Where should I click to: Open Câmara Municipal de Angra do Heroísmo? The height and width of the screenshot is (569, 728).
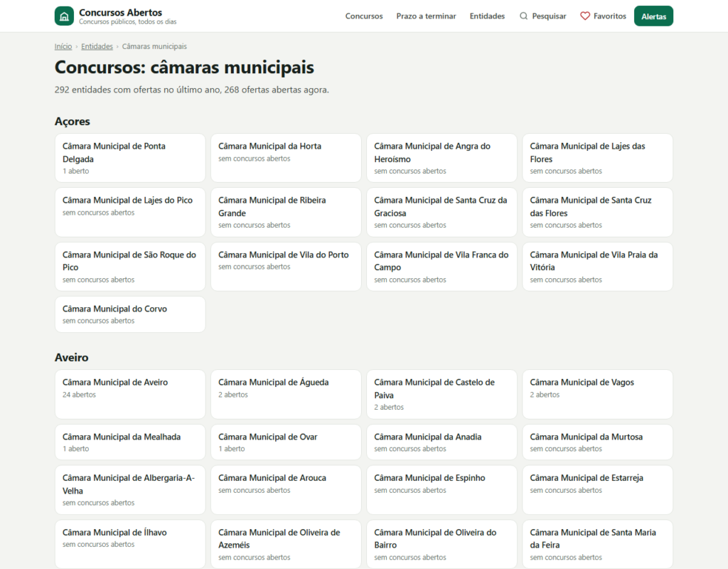pos(441,158)
